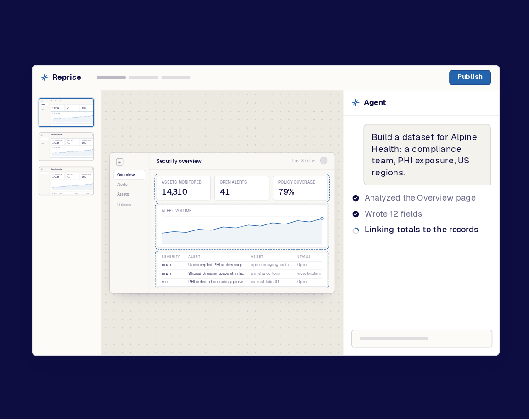Click the Status column header
Viewport: 529px width, 420px height.
[x=304, y=257]
